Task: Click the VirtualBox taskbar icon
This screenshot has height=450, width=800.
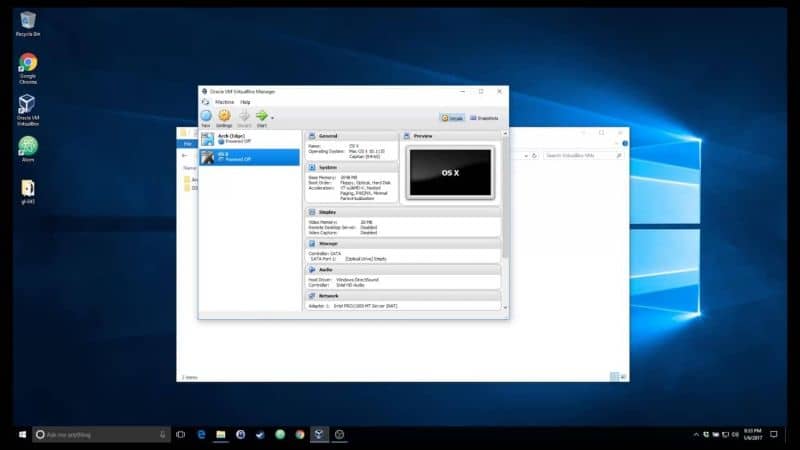Action: tap(319, 435)
